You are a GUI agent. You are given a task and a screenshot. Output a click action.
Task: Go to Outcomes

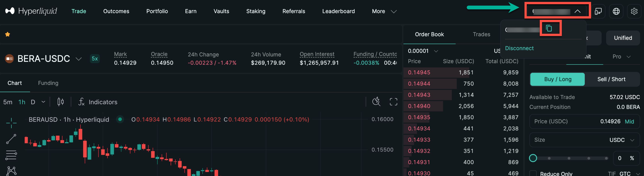(x=116, y=11)
